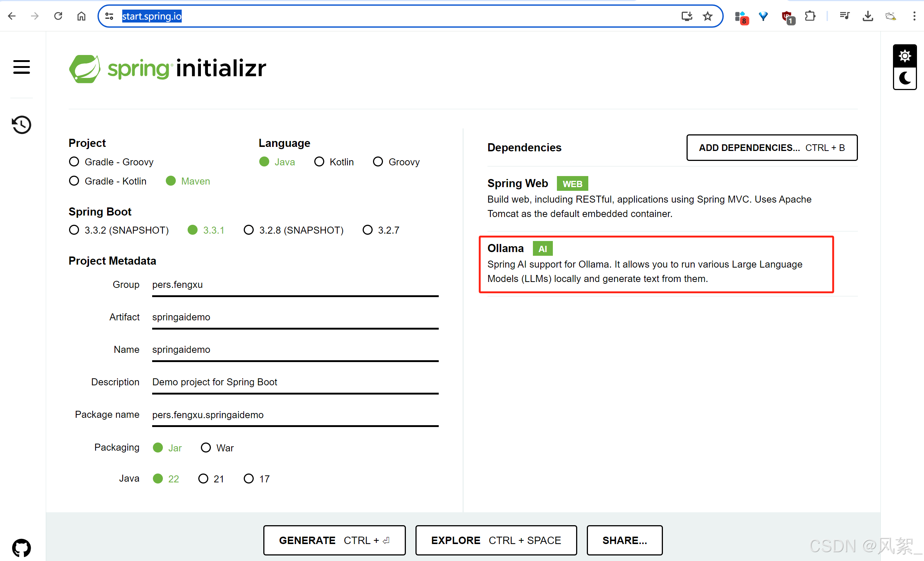Click the Spring Initializr logo
This screenshot has width=924, height=561.
coord(168,69)
